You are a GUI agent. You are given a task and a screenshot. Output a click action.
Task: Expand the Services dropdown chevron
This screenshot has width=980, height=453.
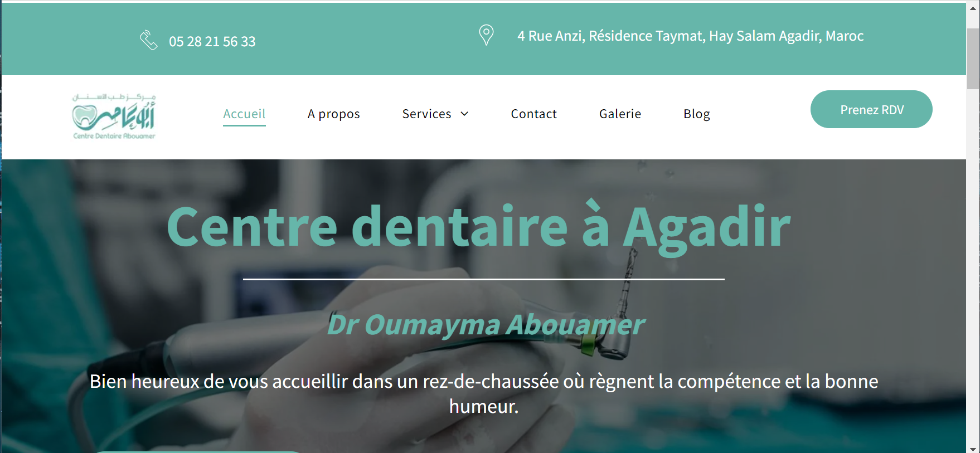[464, 114]
